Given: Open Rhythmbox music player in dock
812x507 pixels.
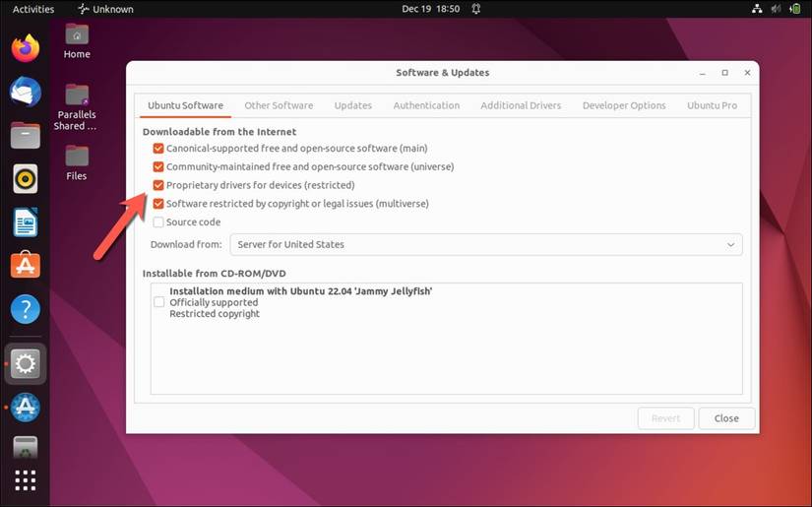Looking at the screenshot, I should tap(26, 179).
